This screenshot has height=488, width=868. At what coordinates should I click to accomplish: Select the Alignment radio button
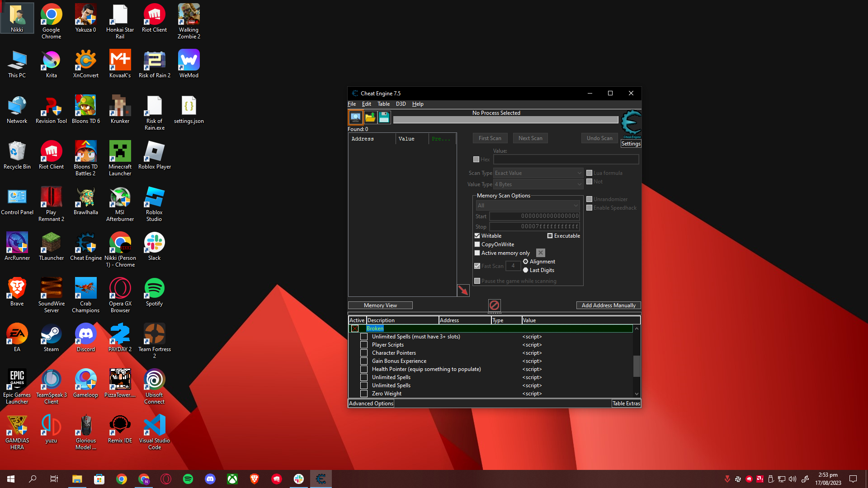coord(525,262)
